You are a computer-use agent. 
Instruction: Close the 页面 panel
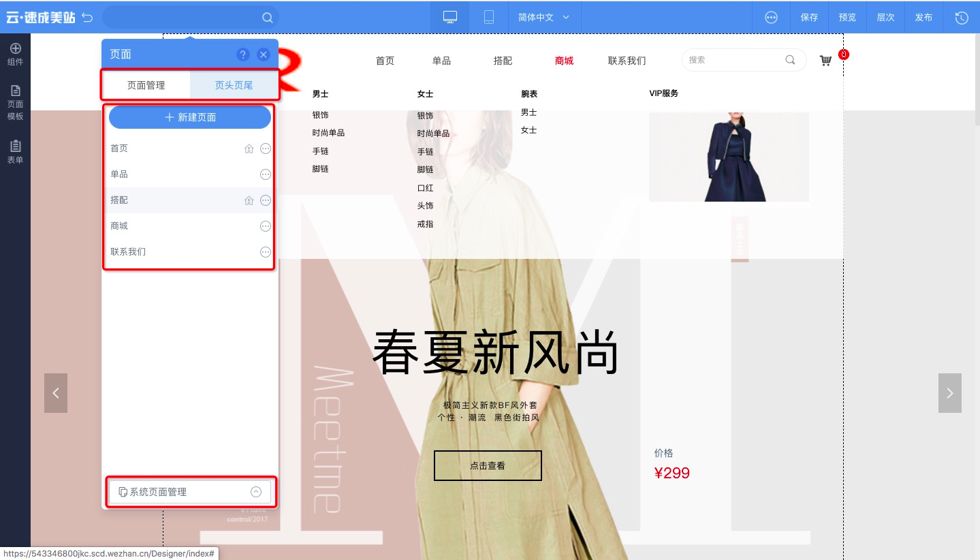tap(264, 55)
